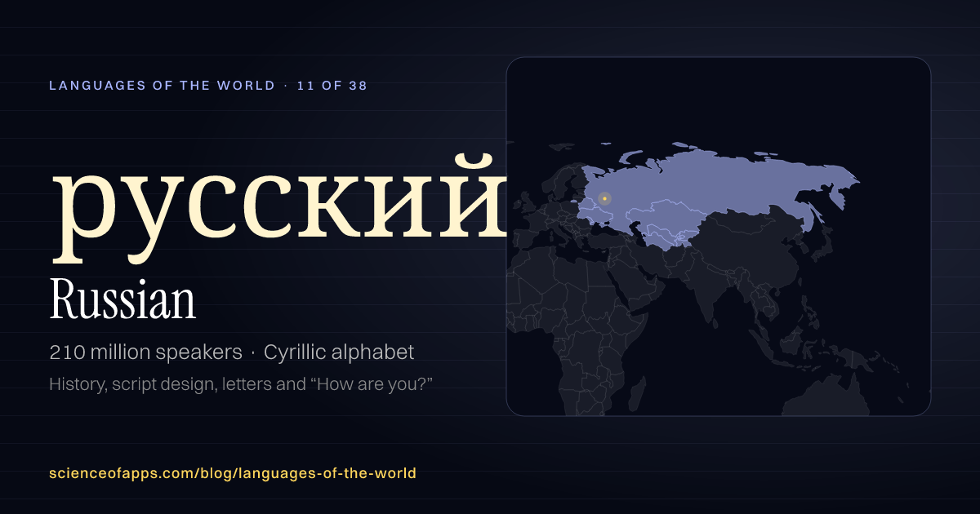This screenshot has width=980, height=514.
Task: Select the 'LANGUAGES OF THE WORLD' label
Action: (162, 85)
